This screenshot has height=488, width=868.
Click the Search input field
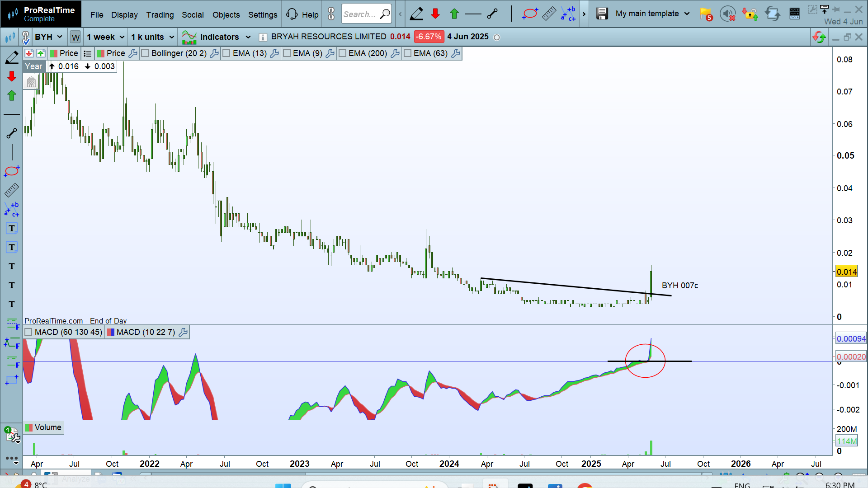[366, 14]
